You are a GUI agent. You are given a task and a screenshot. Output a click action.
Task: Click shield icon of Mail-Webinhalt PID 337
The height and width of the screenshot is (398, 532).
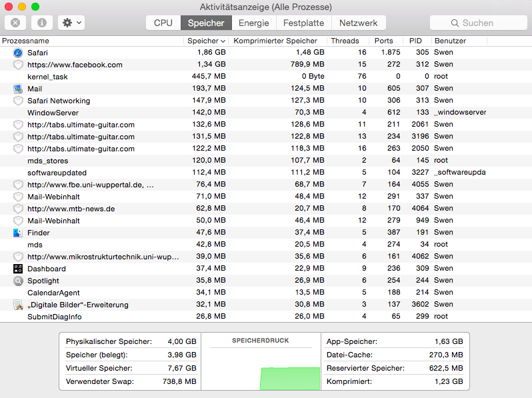[18, 197]
